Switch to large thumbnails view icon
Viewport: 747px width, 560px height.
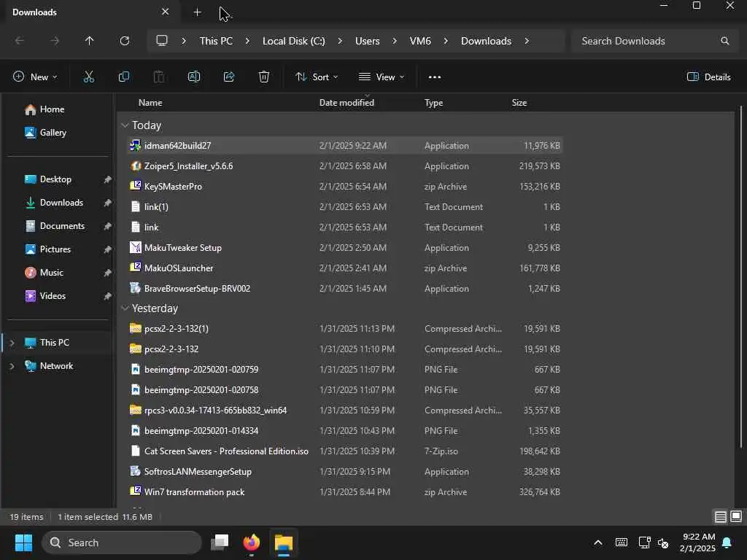pos(736,517)
